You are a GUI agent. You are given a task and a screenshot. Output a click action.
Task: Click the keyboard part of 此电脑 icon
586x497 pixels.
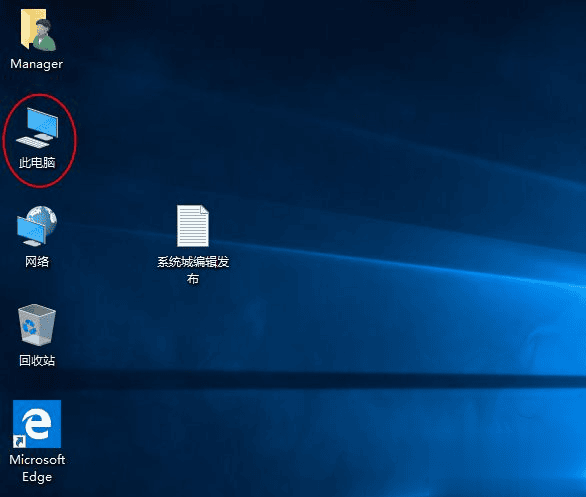click(x=32, y=142)
